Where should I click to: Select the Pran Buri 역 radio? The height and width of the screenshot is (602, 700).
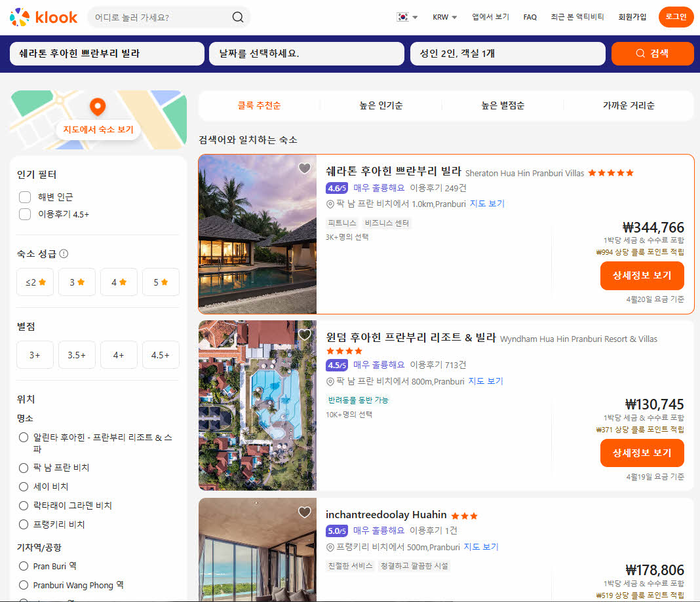pyautogui.click(x=24, y=566)
